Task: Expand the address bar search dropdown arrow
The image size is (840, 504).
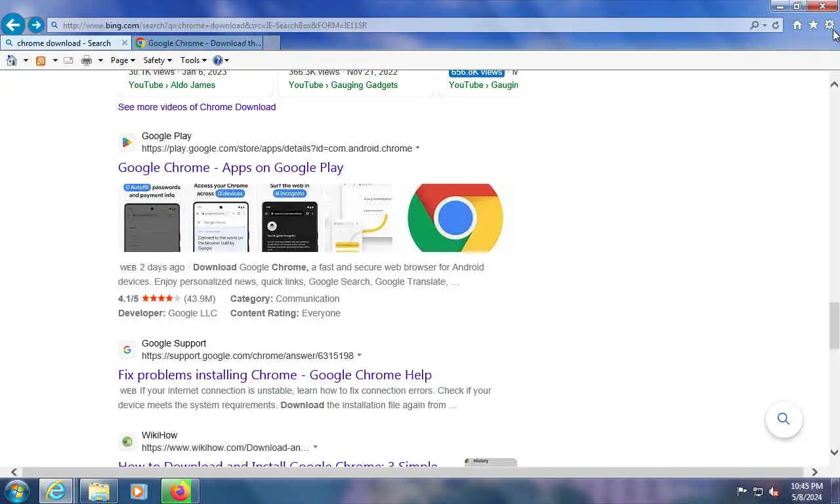Action: pos(765,26)
